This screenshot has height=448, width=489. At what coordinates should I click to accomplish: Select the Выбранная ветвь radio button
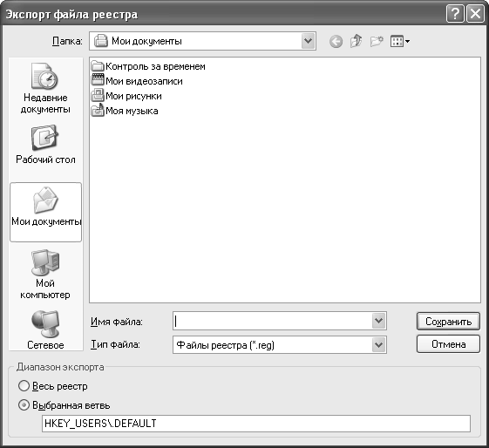click(x=24, y=405)
